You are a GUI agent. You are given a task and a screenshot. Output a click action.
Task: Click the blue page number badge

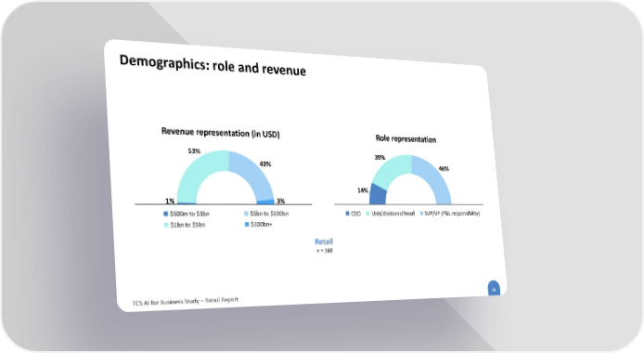click(x=494, y=288)
